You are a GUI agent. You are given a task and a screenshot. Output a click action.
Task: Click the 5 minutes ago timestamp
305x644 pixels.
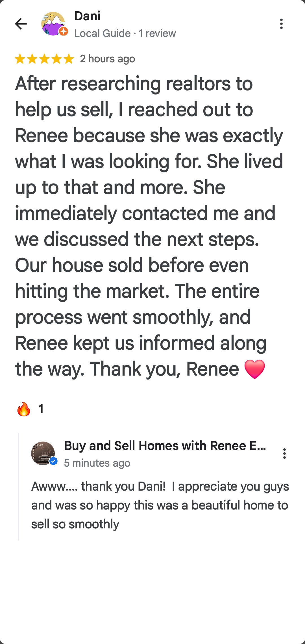(97, 463)
